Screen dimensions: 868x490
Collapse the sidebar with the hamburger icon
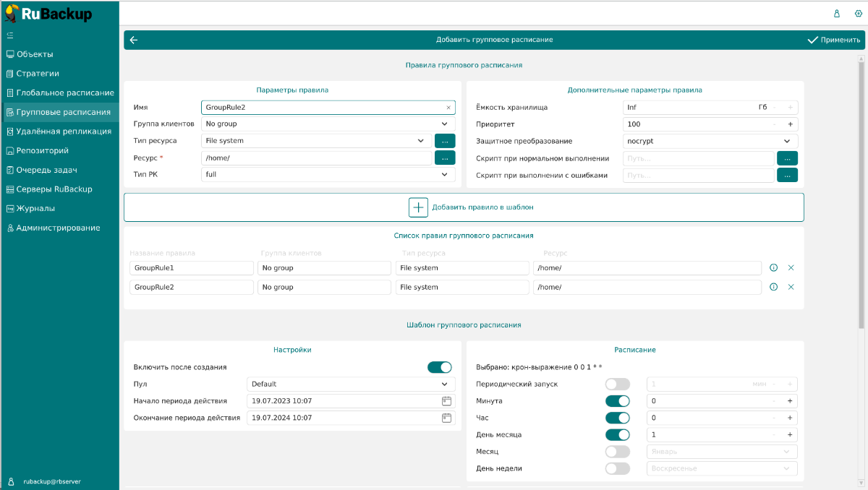[10, 35]
